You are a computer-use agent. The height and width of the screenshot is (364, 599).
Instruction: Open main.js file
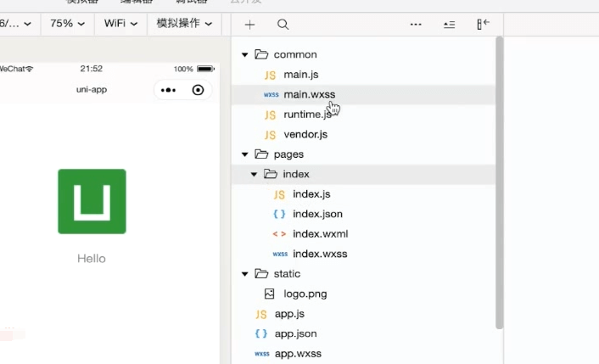pyautogui.click(x=301, y=75)
